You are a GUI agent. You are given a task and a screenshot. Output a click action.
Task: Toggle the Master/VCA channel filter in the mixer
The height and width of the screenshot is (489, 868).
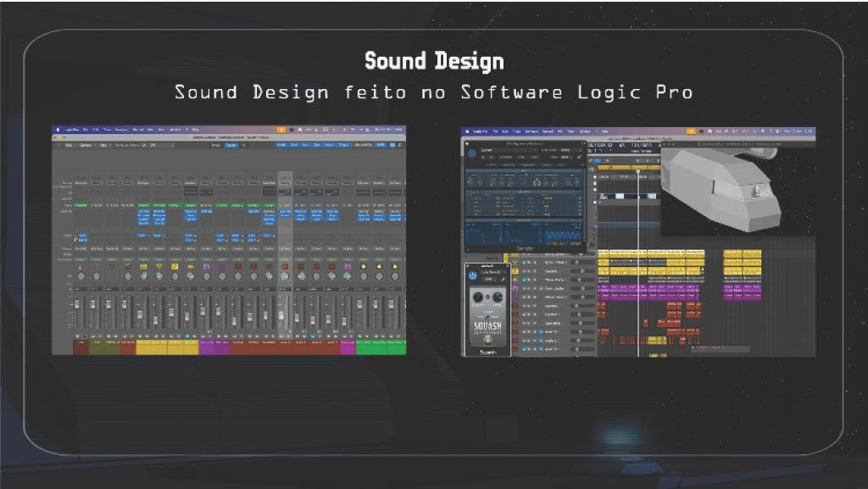coord(364,145)
